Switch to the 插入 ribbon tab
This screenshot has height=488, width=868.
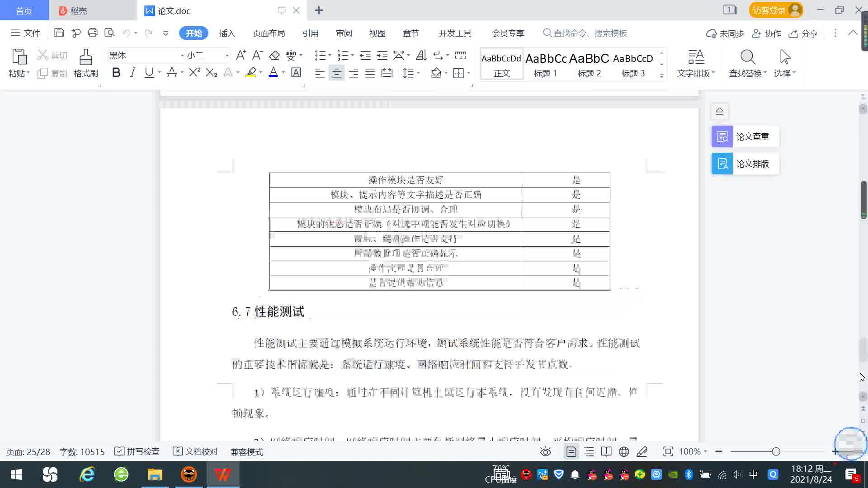tap(227, 33)
